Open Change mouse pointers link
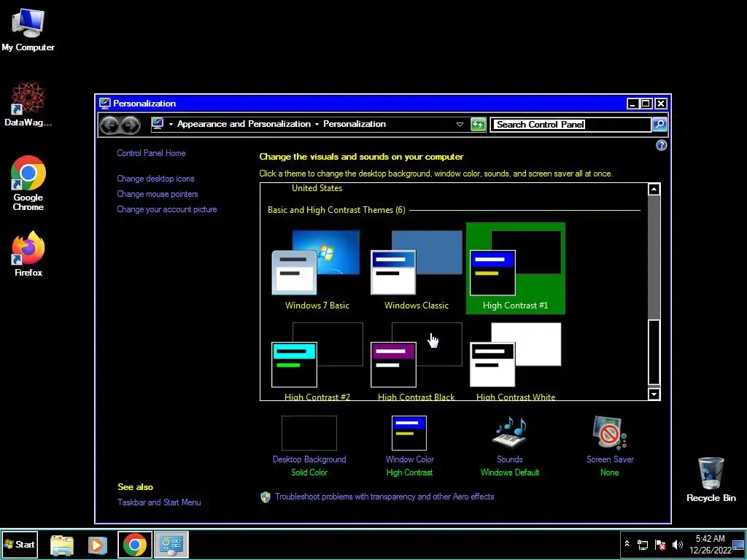The image size is (747, 560). 158,194
